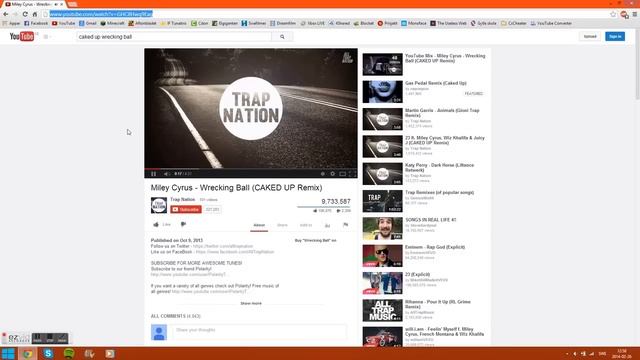Viewport: 640px width, 360px height.
Task: Enter fullscreen from the player controls
Action: [353, 174]
